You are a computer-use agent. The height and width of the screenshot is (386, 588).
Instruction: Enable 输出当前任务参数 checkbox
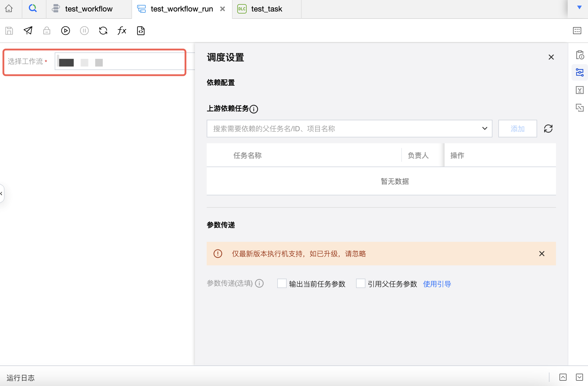point(282,283)
